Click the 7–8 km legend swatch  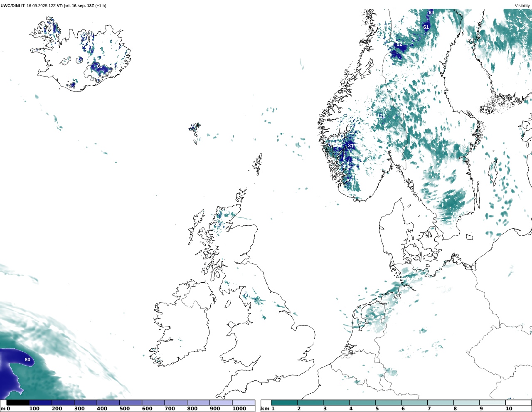440,402
